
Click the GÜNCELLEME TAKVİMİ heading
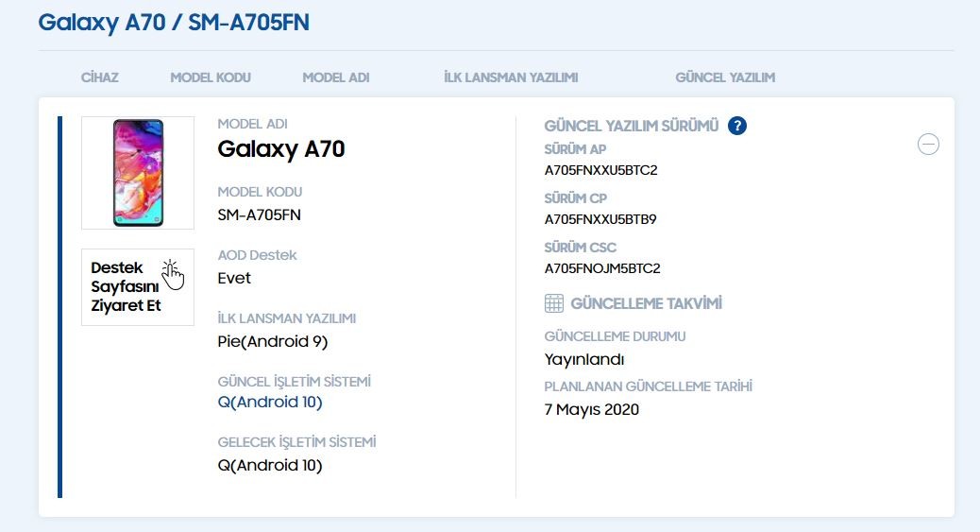click(x=646, y=303)
